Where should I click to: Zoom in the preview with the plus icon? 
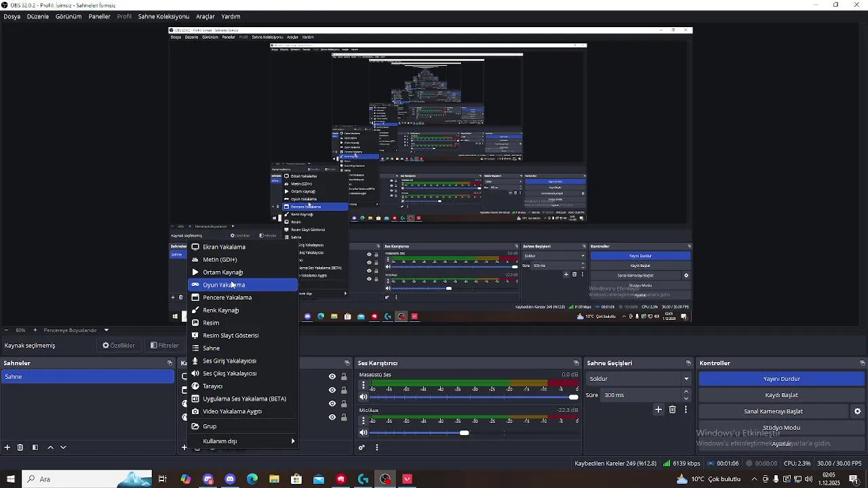click(35, 330)
